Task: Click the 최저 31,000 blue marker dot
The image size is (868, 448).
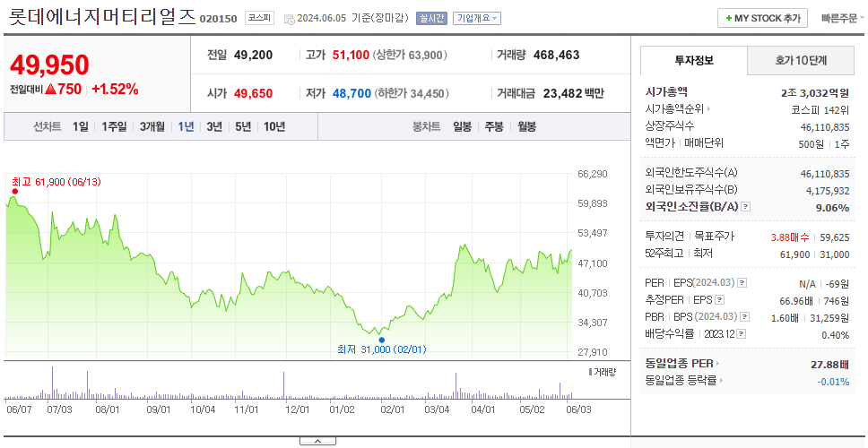Action: [381, 340]
